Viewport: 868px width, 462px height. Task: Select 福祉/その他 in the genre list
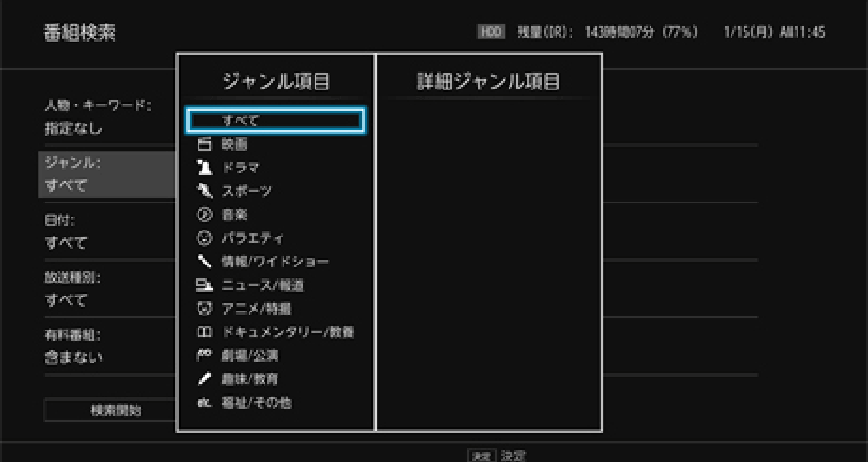pos(256,402)
